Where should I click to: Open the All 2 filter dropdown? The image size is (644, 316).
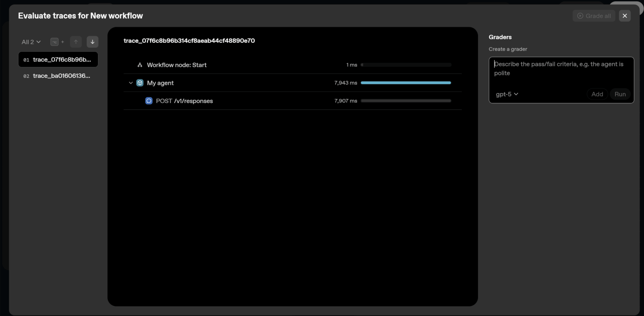pyautogui.click(x=31, y=42)
